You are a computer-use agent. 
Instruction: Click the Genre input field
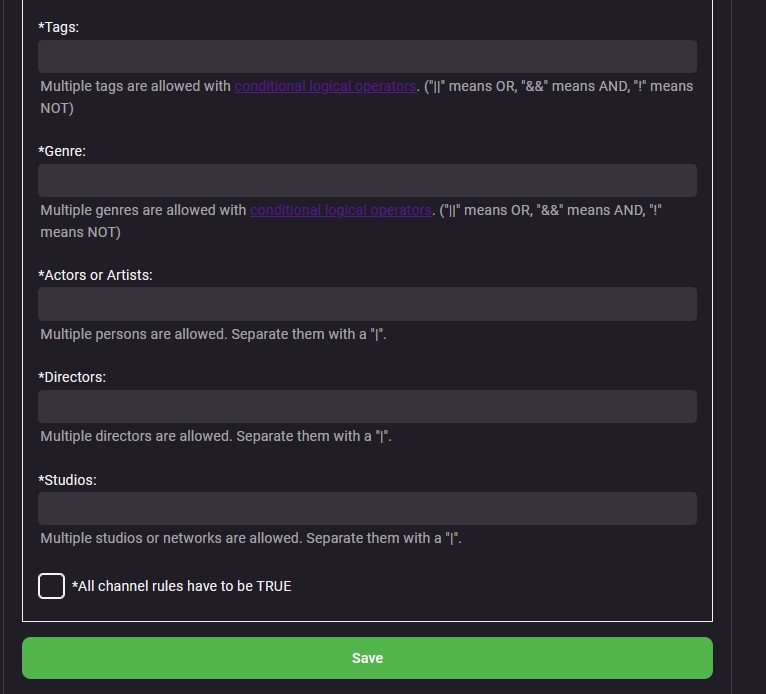[x=367, y=181]
